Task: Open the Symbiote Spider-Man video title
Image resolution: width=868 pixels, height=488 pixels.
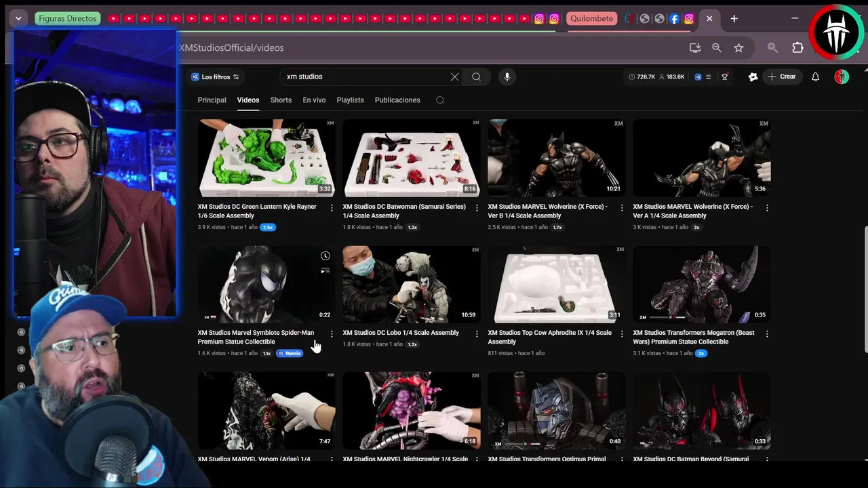Action: coord(256,338)
